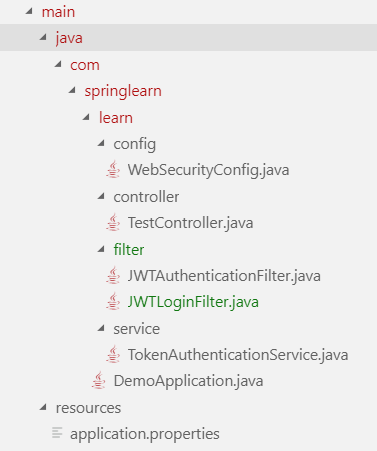
Task: Open file name JWTAuthenticationFilter.java
Action: (224, 276)
